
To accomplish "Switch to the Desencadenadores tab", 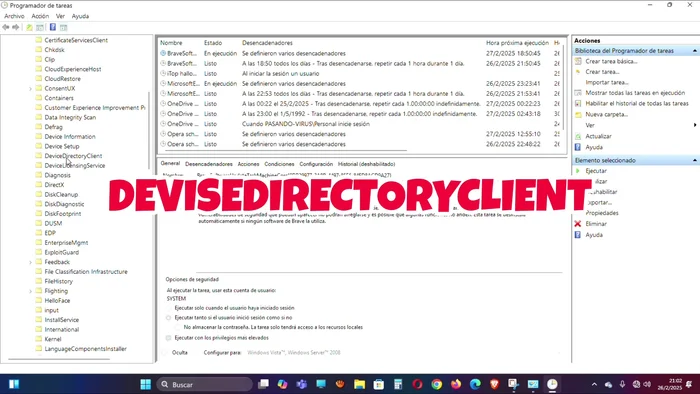I will click(208, 164).
